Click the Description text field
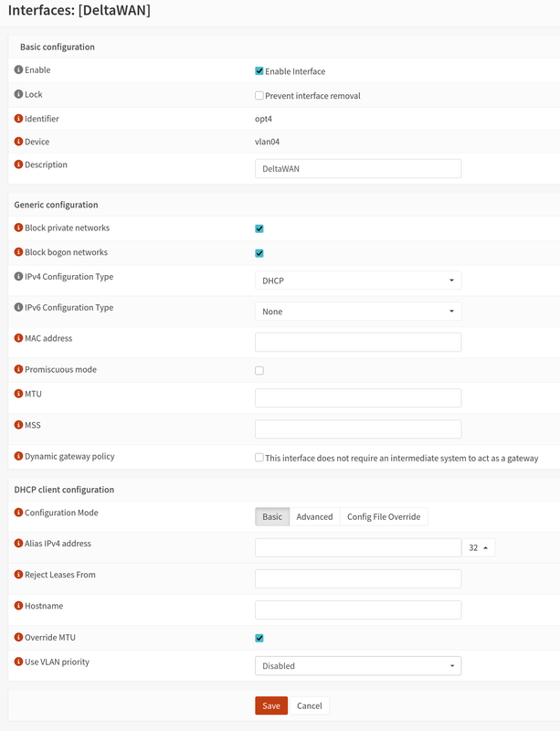 tap(357, 169)
